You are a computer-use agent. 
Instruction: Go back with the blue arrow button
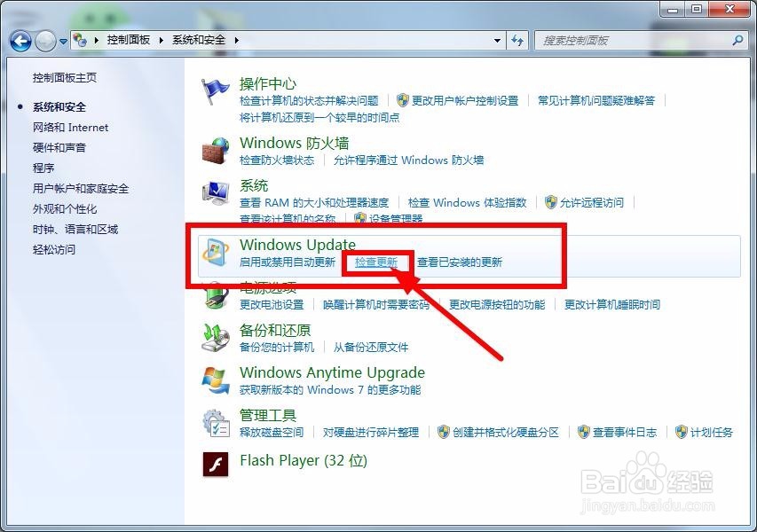pos(20,41)
